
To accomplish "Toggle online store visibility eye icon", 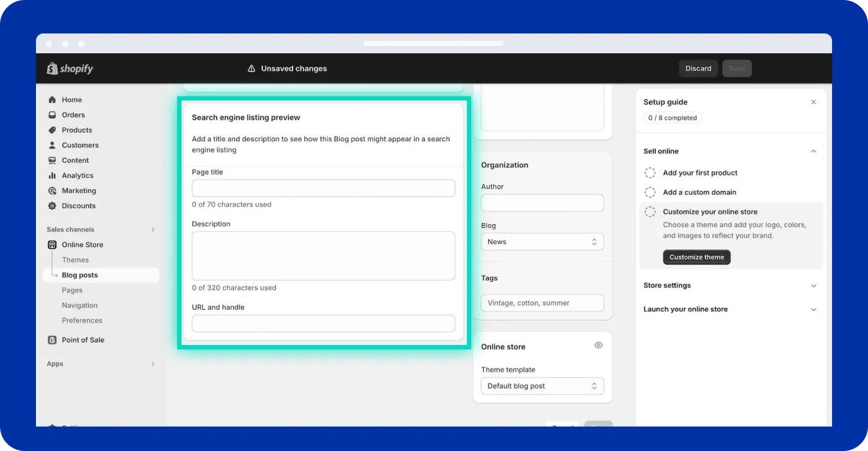I will pyautogui.click(x=598, y=346).
